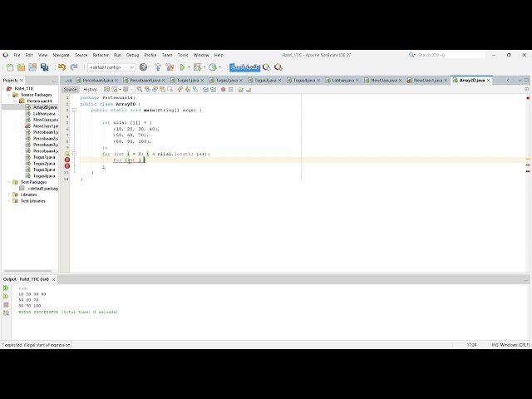Click the Profile Project clock icon
Viewport: 532px width, 399px height.
tap(213, 67)
